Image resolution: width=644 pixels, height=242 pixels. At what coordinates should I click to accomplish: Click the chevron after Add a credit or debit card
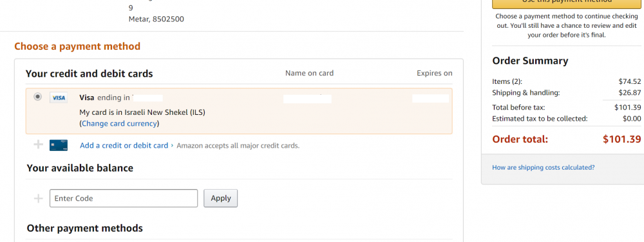[x=172, y=145]
